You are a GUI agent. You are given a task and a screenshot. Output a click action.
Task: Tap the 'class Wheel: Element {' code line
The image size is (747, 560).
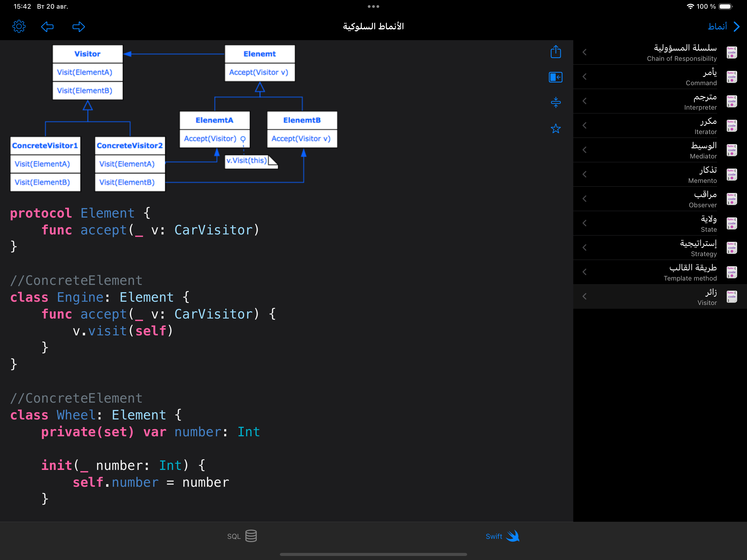pos(96,415)
